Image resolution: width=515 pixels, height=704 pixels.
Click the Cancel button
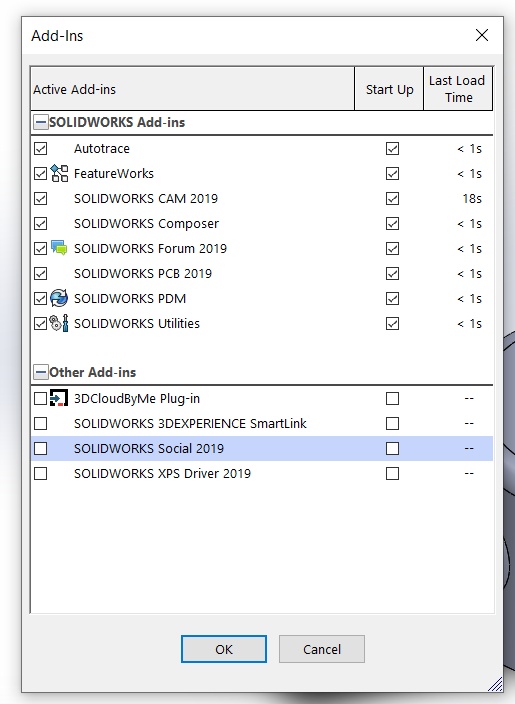click(322, 649)
